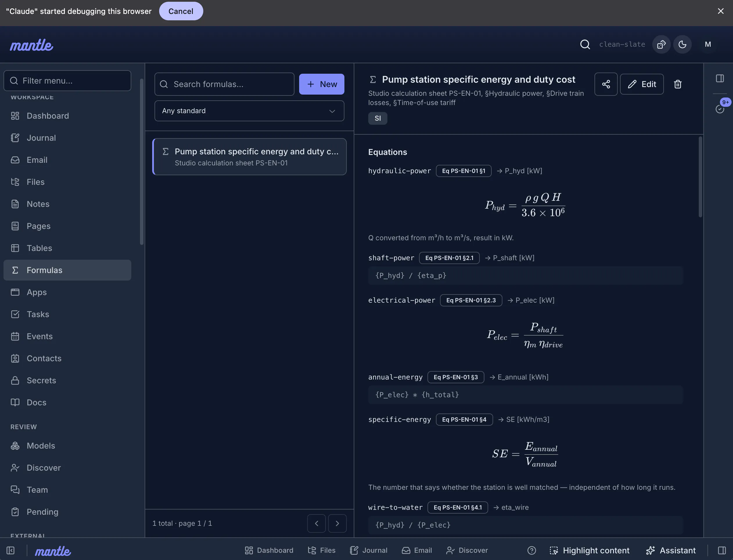The height and width of the screenshot is (560, 733).
Task: Open Discover from the bottom bar
Action: click(467, 550)
